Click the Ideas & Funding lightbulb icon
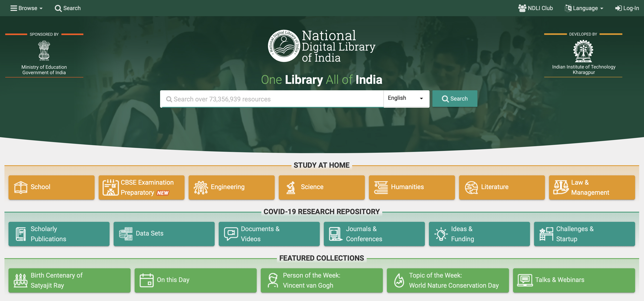This screenshot has width=644, height=301. 441,234
